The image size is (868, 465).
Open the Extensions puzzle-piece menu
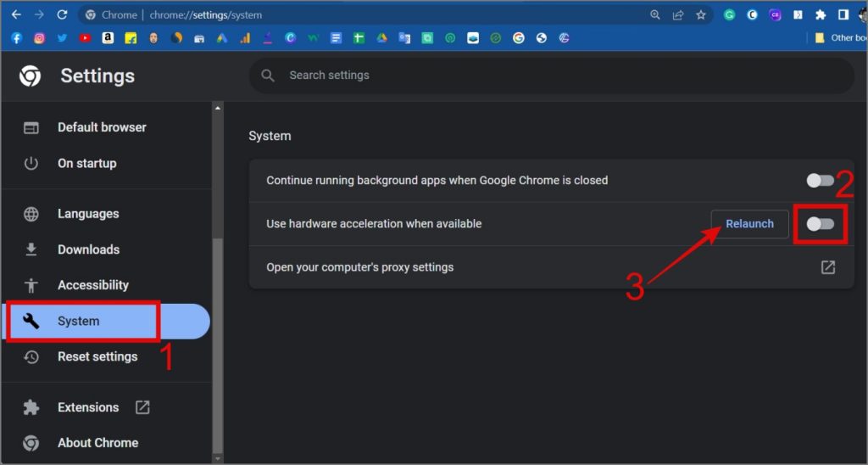coord(821,14)
